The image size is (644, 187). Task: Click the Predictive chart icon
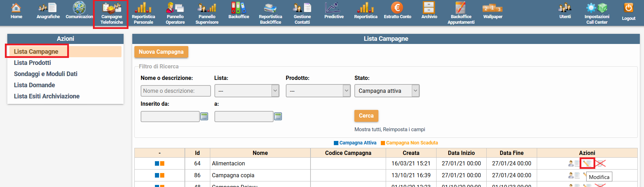coord(333,8)
